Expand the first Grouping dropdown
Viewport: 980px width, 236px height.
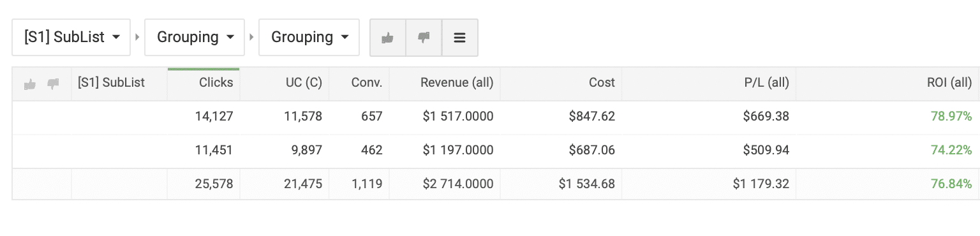195,38
